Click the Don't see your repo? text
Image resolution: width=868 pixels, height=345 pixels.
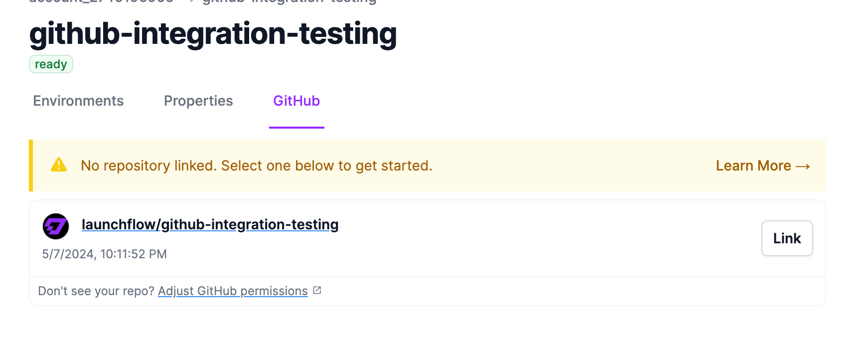tap(96, 291)
